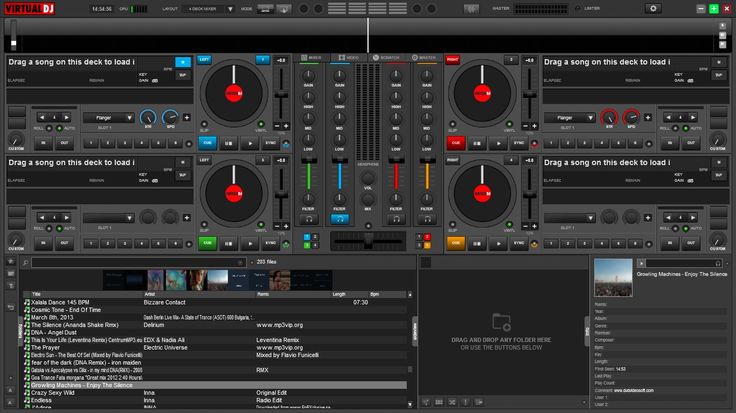This screenshot has width=736, height=413.
Task: Click the CUSTOM knob on deck 1
Action: click(x=16, y=138)
